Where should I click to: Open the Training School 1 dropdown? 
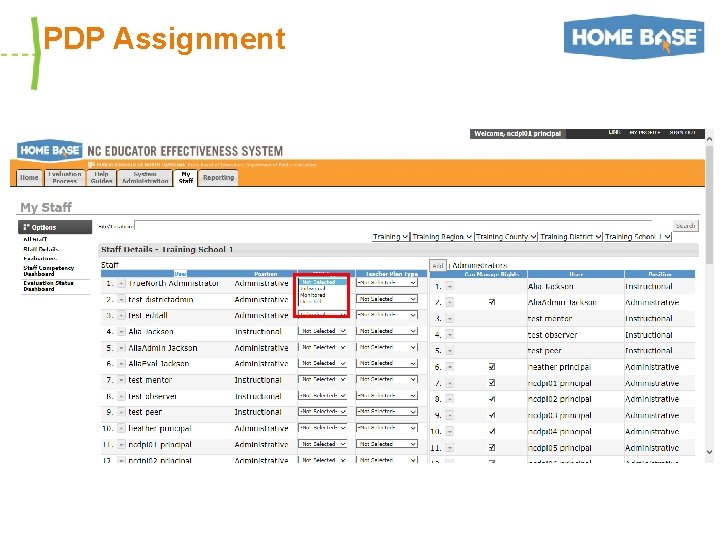(638, 236)
